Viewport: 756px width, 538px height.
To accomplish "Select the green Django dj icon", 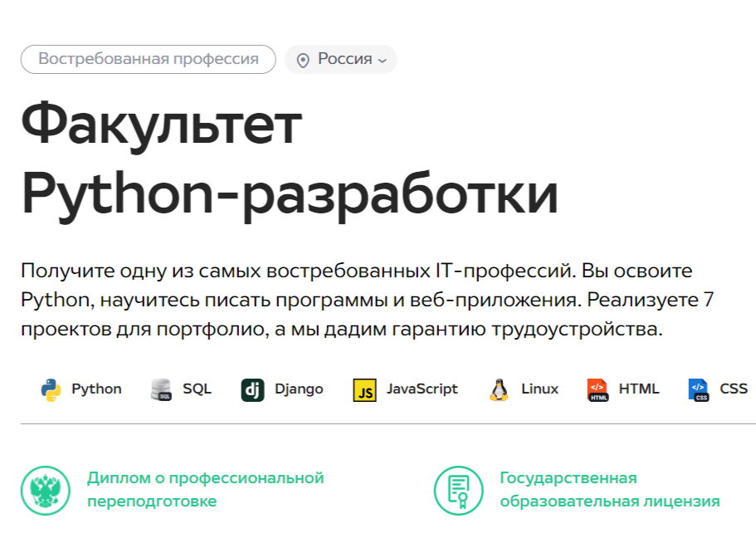I will (x=252, y=389).
